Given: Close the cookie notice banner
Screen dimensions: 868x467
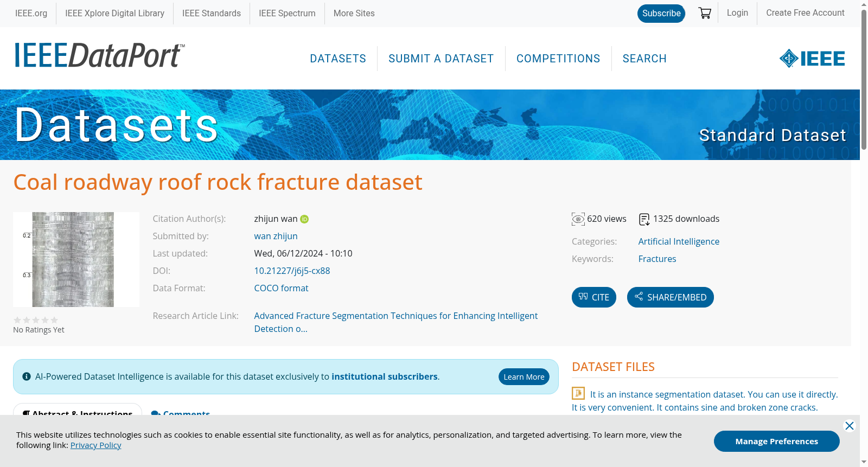Looking at the screenshot, I should [850, 426].
